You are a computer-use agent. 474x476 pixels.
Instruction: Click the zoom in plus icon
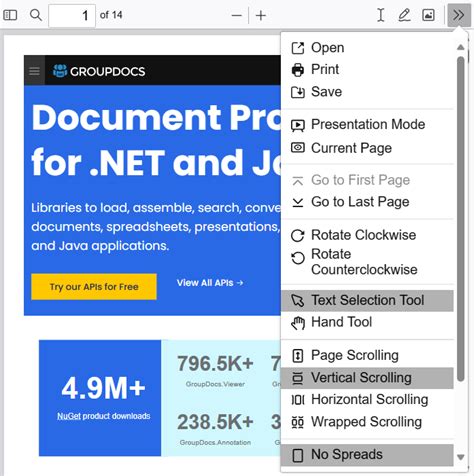tap(261, 15)
